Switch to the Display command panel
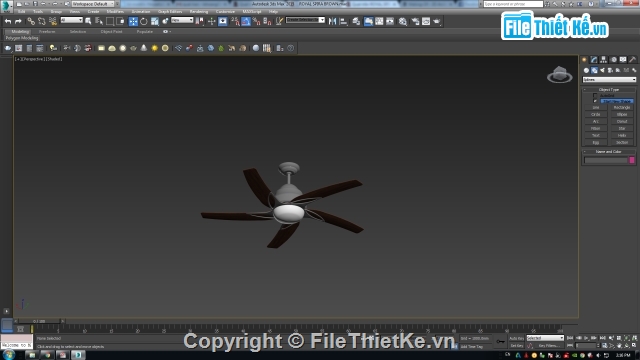This screenshot has width=640, height=360. pos(623,60)
